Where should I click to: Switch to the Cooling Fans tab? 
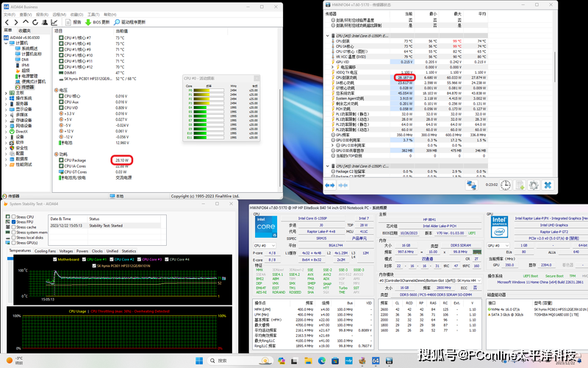click(45, 251)
